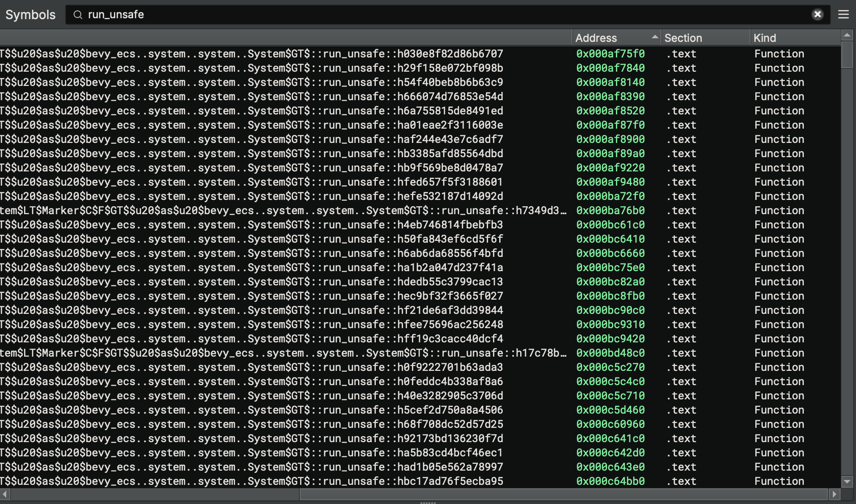
Task: Select address 0x000ba72f0
Action: click(x=610, y=196)
